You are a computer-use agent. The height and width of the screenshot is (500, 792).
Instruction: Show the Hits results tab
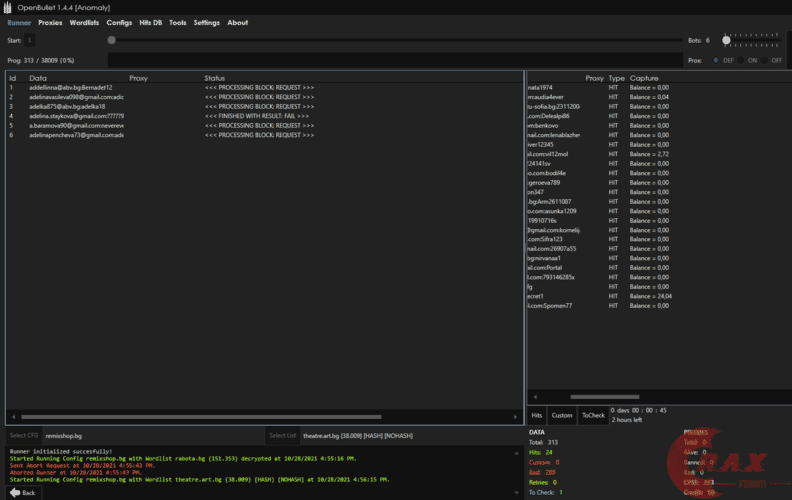[x=537, y=415]
